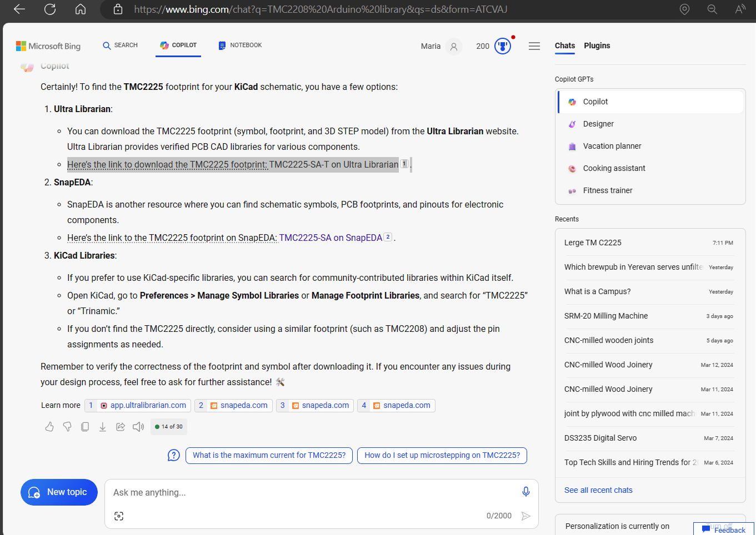Open recent chat 'SRM-20 Milling Machine'
Viewport: 756px width, 535px height.
649,316
